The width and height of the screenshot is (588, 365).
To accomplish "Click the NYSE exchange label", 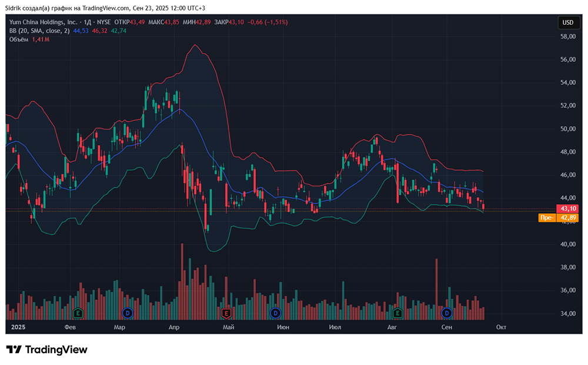I will (x=104, y=22).
